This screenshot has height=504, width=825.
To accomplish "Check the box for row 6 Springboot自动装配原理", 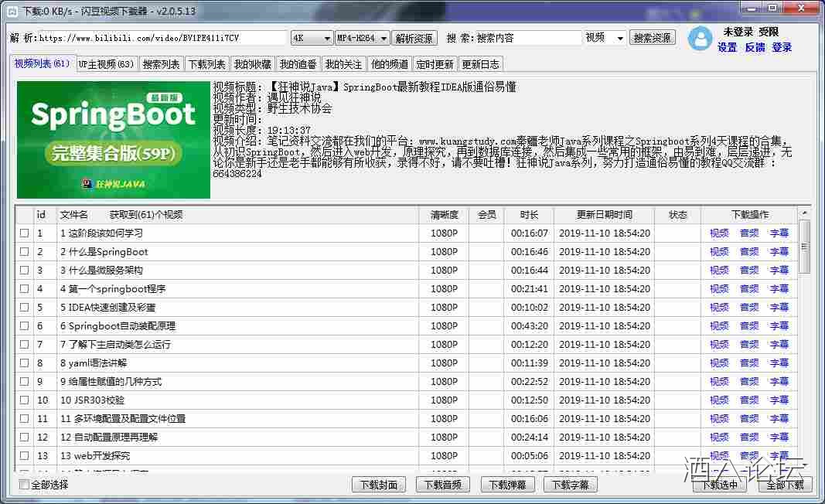I will [24, 325].
